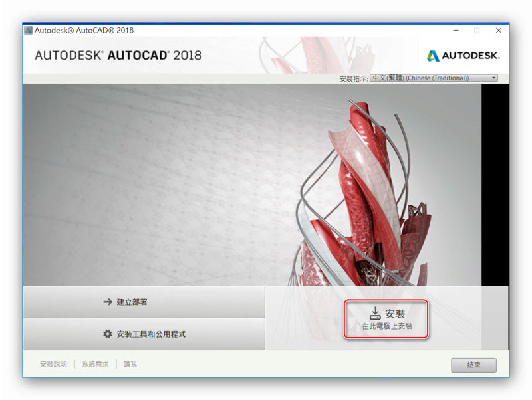Screen dimensions: 532x400
Task: Open 安裝工具和公用程式 install tools and utilities
Action: tap(144, 334)
